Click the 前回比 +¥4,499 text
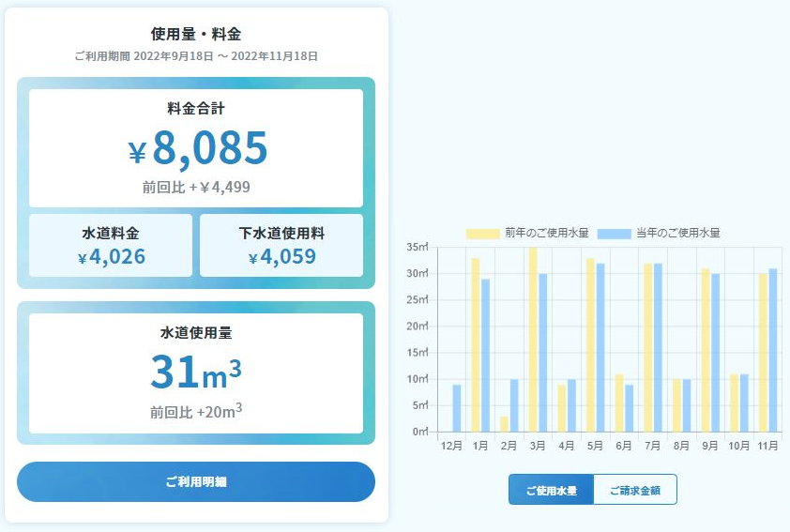Viewport: 790px width, 532px height. pos(196,188)
